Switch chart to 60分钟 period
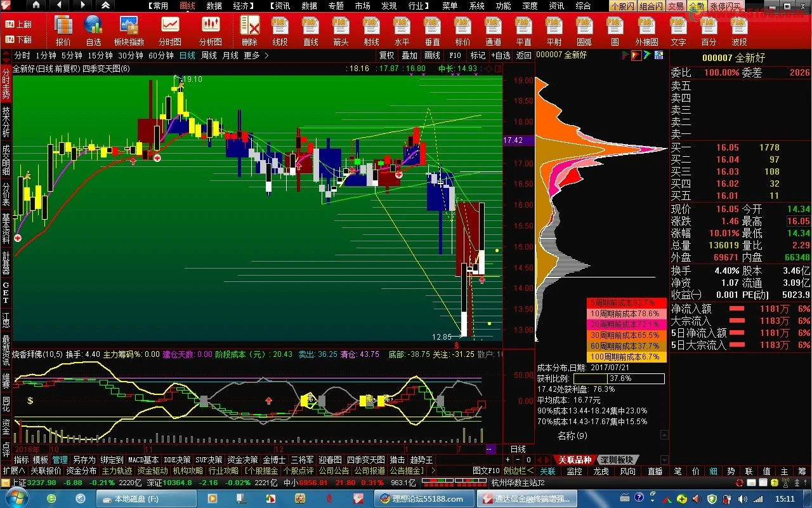 (x=161, y=55)
